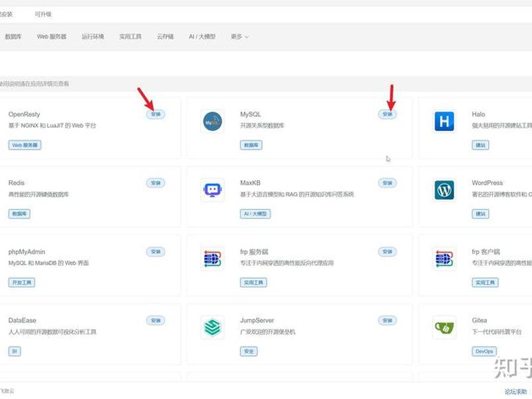Viewport: 532px width, 399px height.
Task: Click the WordPress app icon
Action: (x=444, y=190)
